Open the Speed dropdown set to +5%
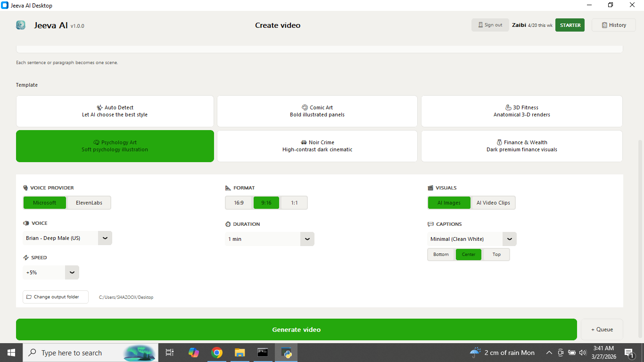This screenshot has height=362, width=644. tap(72, 272)
